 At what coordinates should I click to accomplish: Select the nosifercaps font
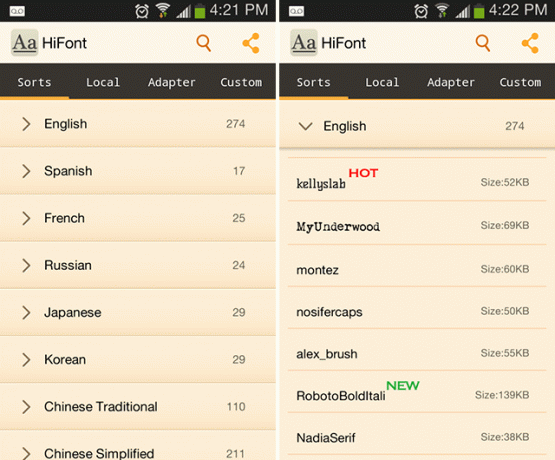pyautogui.click(x=417, y=307)
